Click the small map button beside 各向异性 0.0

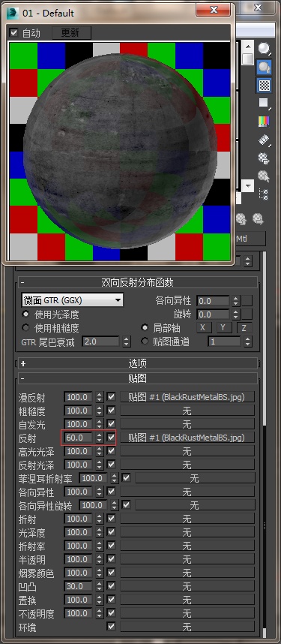(247, 301)
